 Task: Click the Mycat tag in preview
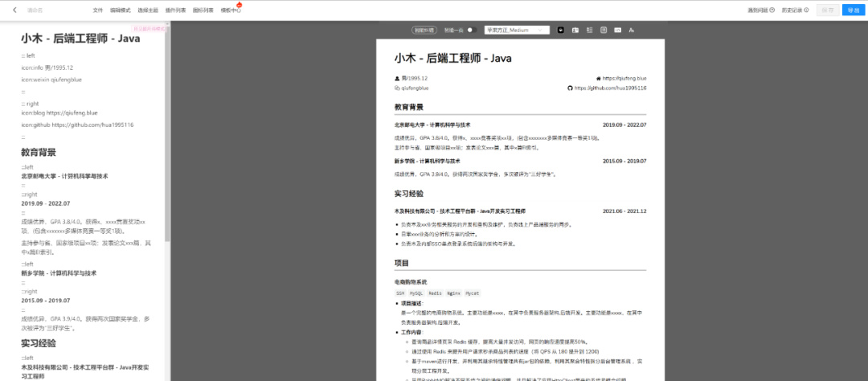pyautogui.click(x=473, y=293)
